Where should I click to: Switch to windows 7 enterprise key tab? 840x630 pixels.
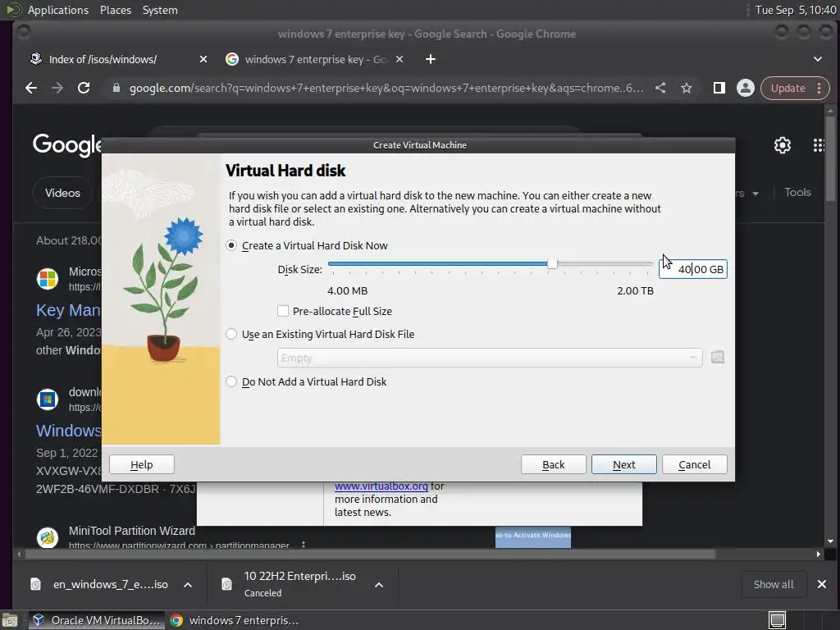316,59
